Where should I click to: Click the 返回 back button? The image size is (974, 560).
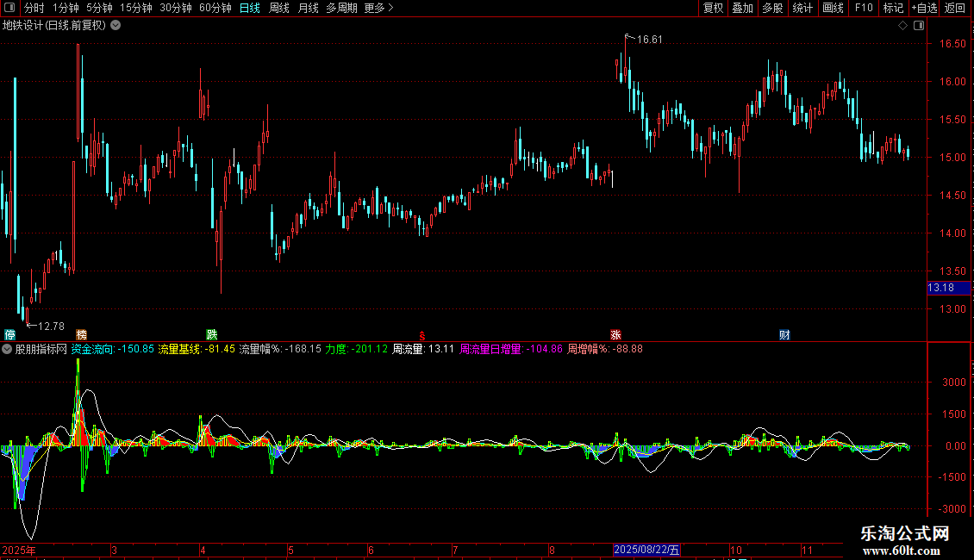pyautogui.click(x=955, y=8)
